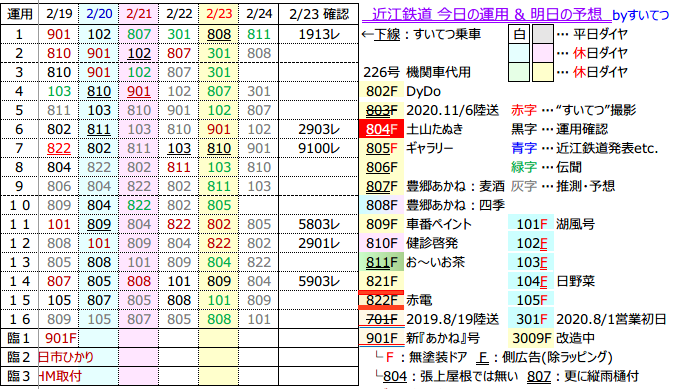This screenshot has width=676, height=389.
Task: Click the gray swatch beside 白
Action: (x=542, y=34)
